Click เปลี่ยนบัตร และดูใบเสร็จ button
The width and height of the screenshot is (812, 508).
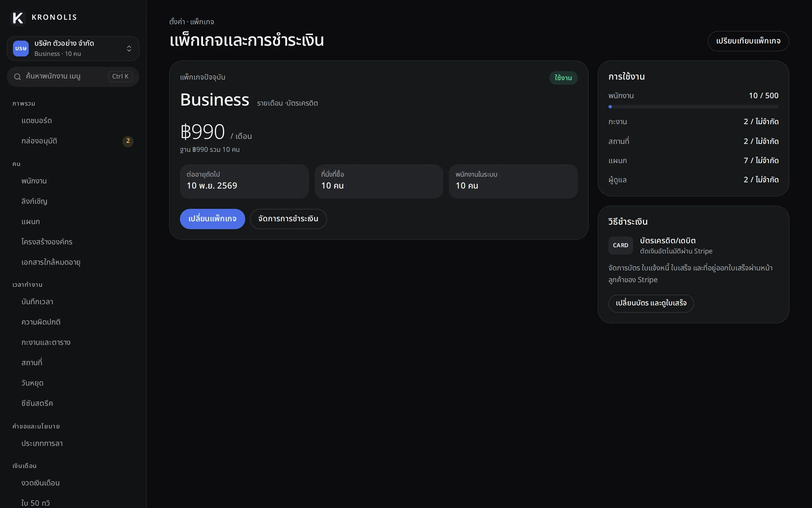coord(651,303)
